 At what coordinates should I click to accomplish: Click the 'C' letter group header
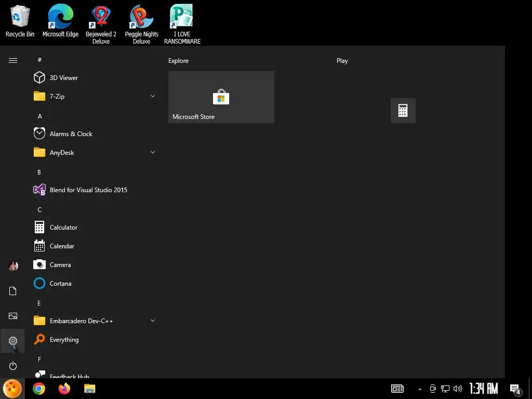pyautogui.click(x=39, y=210)
